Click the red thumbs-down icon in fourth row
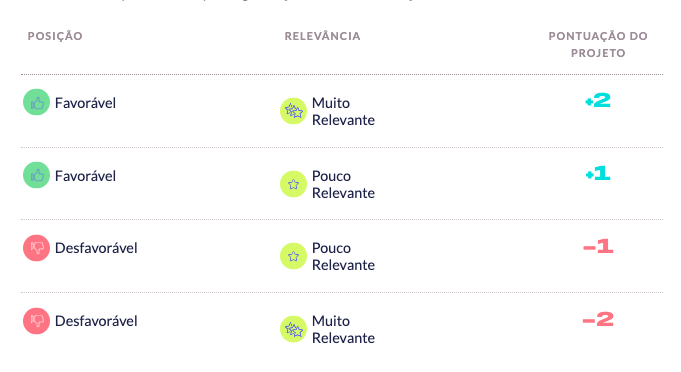The image size is (681, 372). [x=36, y=321]
